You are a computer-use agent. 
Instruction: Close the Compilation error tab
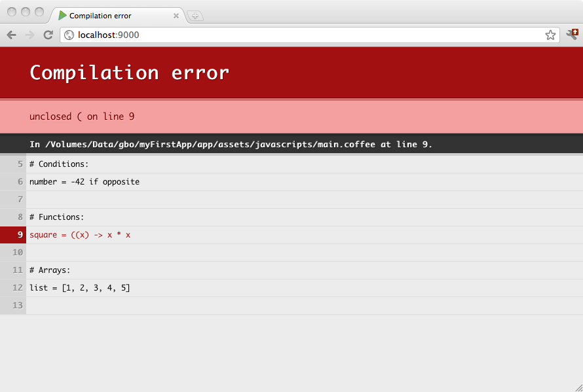point(176,16)
